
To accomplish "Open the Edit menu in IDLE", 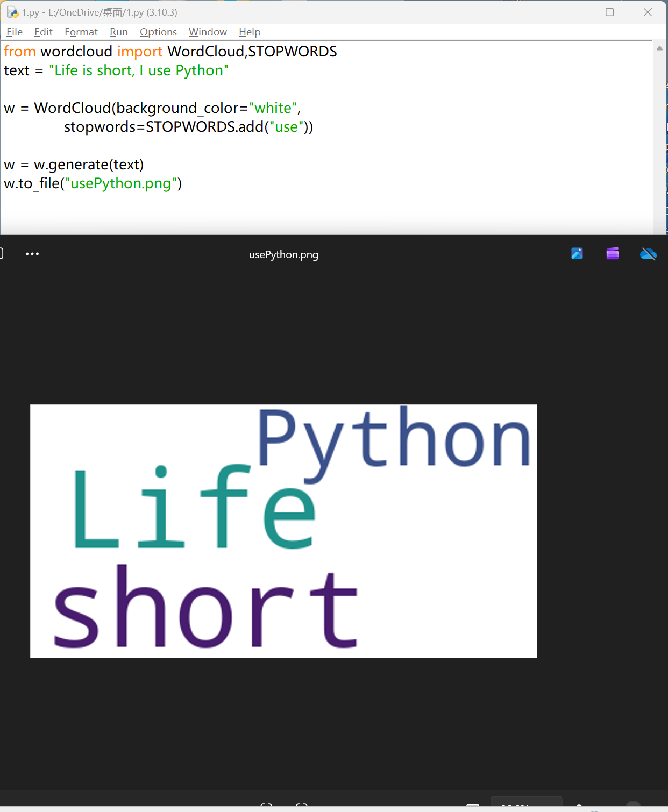I will (x=44, y=32).
